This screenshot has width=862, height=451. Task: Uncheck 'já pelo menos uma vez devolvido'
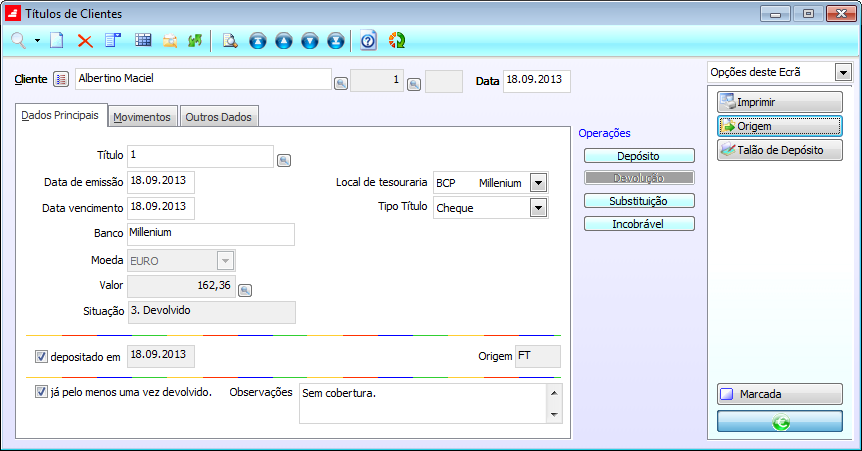tap(41, 392)
